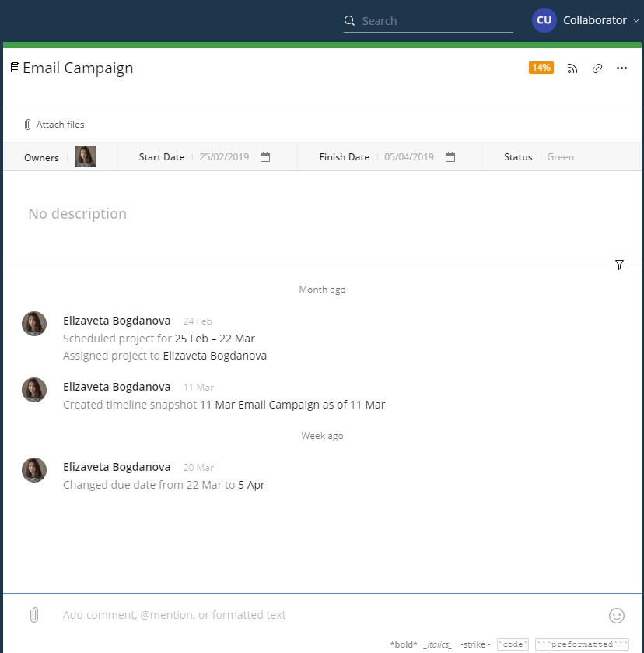Open the CU user avatar
The width and height of the screenshot is (644, 653).
point(544,20)
